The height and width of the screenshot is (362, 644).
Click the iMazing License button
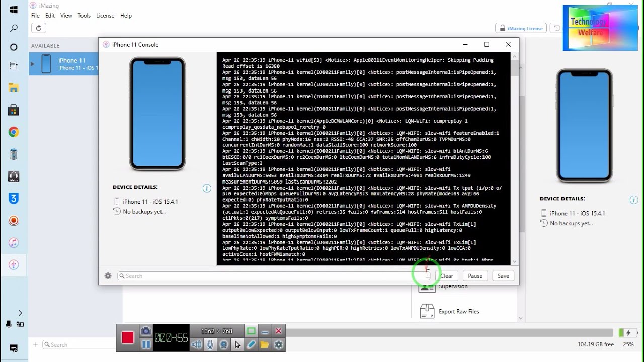coord(520,28)
